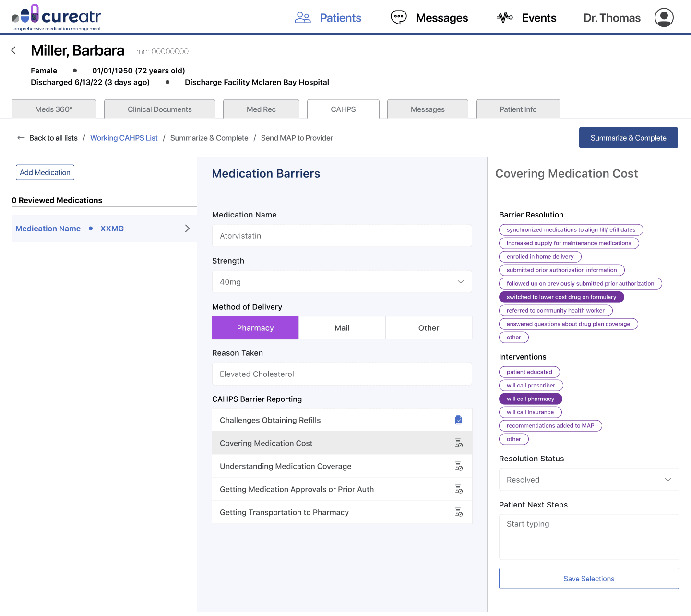Viewport: 691px width, 616px height.
Task: Click the Events pulse icon
Action: click(x=505, y=18)
